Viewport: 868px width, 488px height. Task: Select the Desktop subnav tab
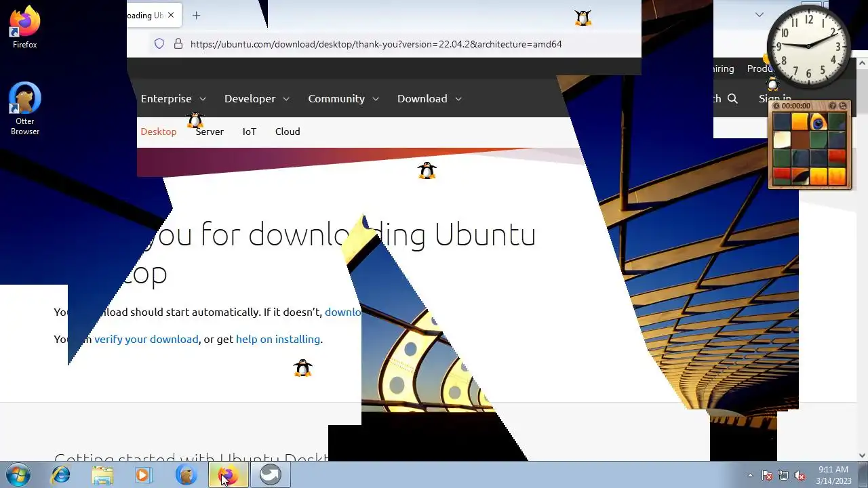(158, 131)
